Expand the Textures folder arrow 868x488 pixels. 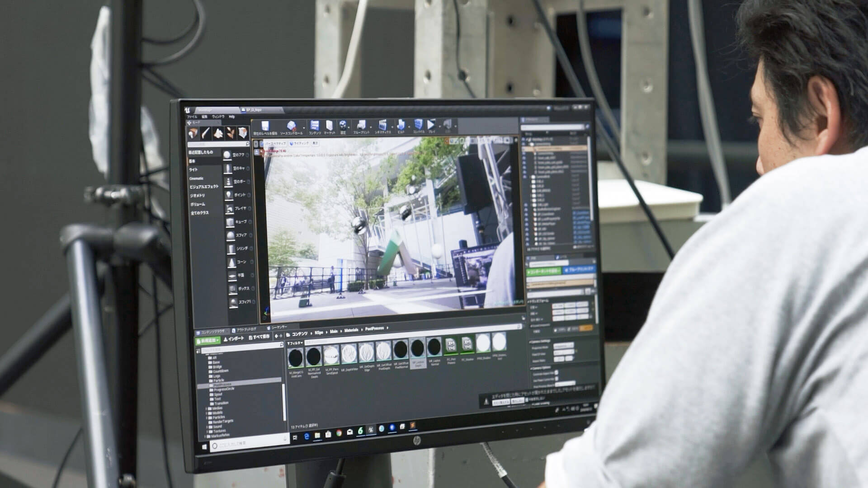tap(207, 431)
